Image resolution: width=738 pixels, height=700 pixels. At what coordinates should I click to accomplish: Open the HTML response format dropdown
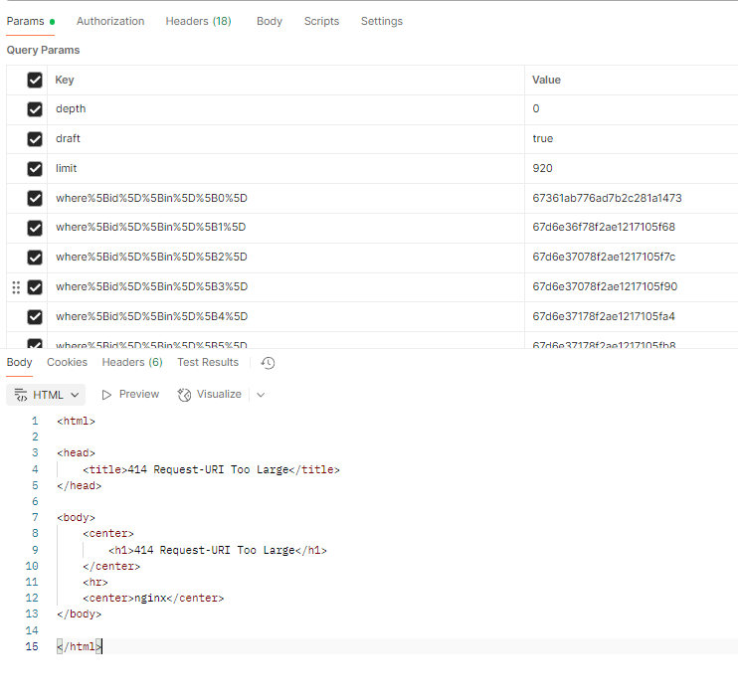tap(46, 395)
